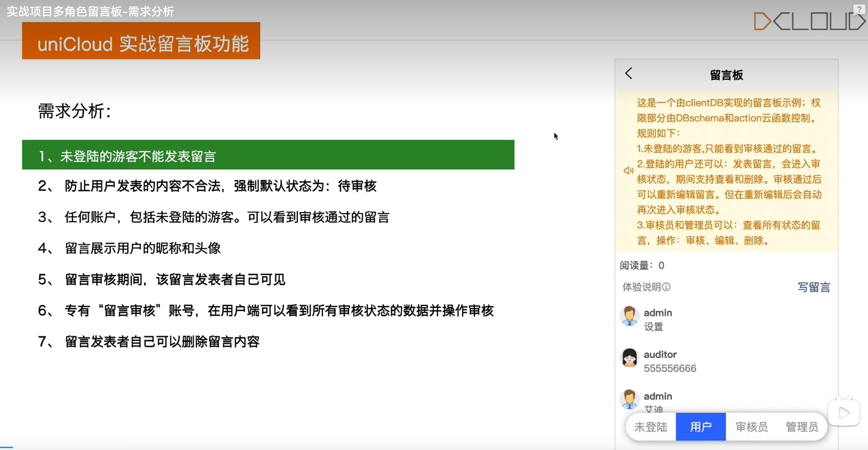Open the info icon next to 体验说明
The width and height of the screenshot is (868, 450).
pyautogui.click(x=667, y=287)
